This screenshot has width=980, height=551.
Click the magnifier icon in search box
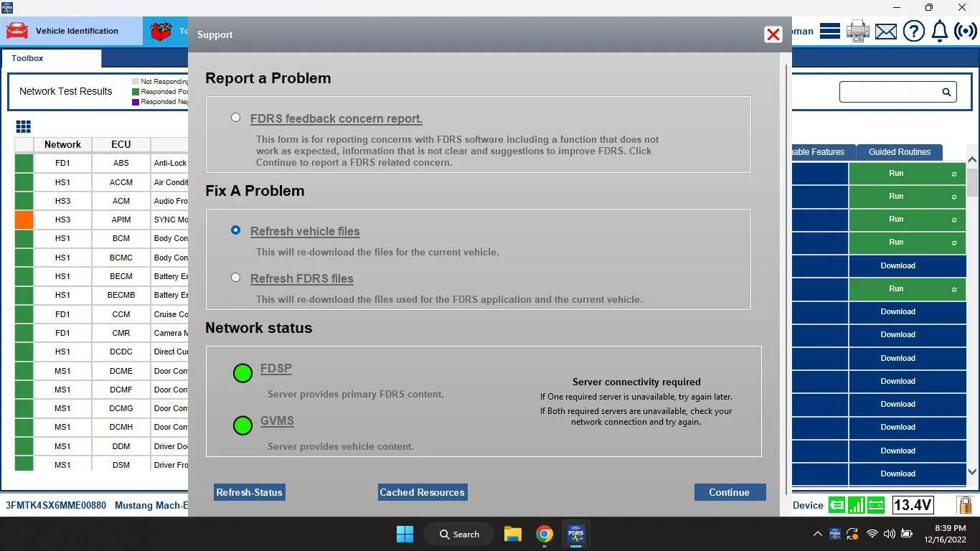946,92
